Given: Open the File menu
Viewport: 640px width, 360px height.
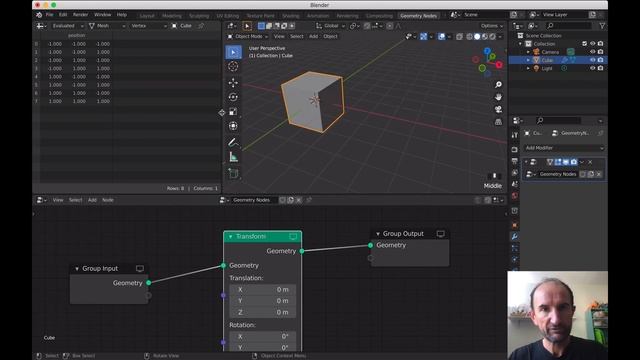Looking at the screenshot, I should [49, 15].
